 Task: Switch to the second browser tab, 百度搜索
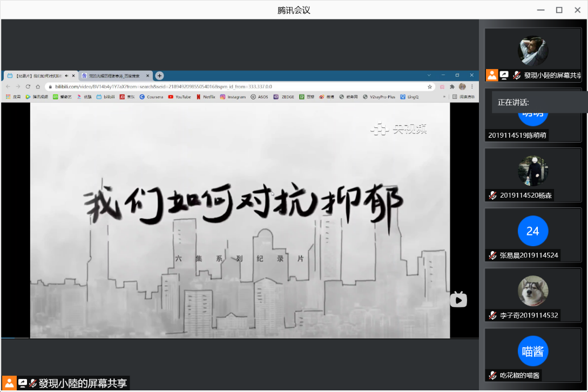point(113,76)
